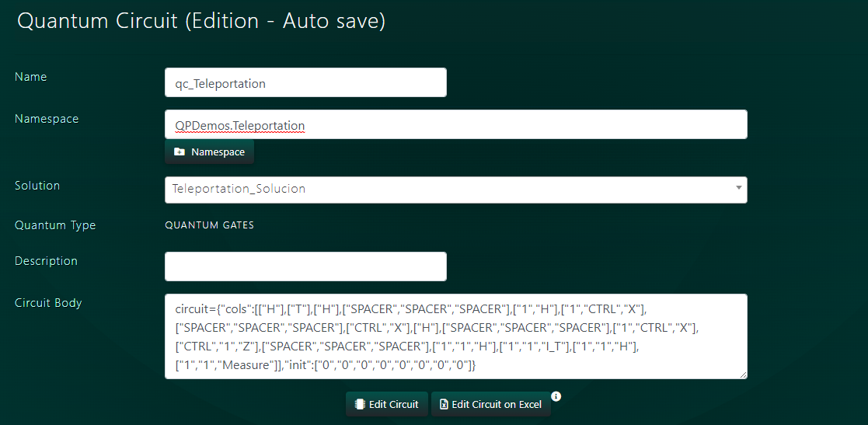This screenshot has width=868, height=425.
Task: Click the Excel file icon on the Excel button
Action: click(x=444, y=404)
